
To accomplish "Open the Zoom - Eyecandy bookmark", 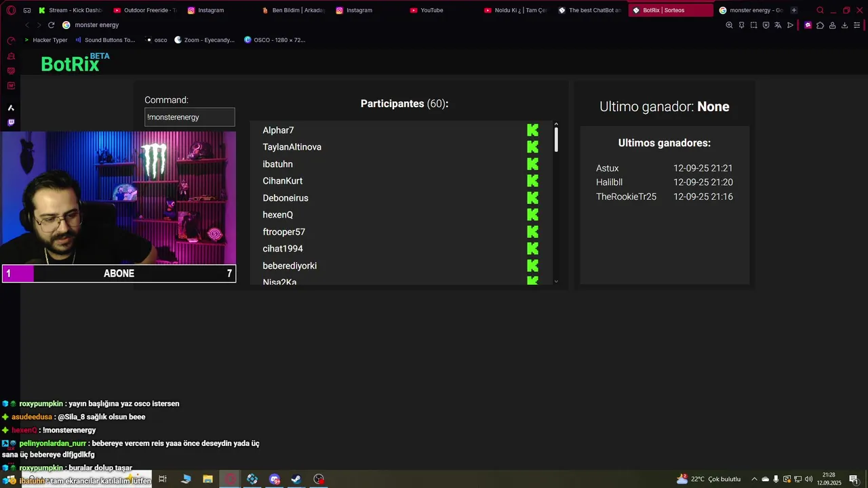I will coord(204,40).
